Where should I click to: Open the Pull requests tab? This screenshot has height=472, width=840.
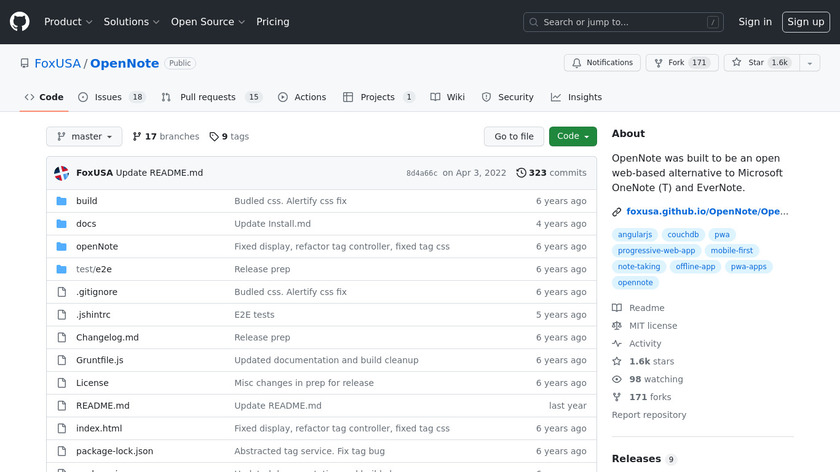(x=213, y=97)
